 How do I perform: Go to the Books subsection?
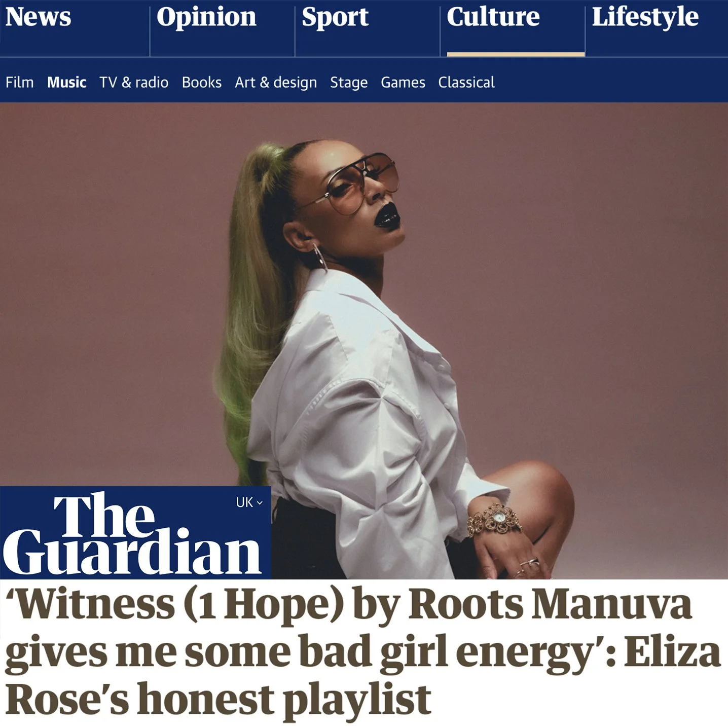[x=202, y=82]
